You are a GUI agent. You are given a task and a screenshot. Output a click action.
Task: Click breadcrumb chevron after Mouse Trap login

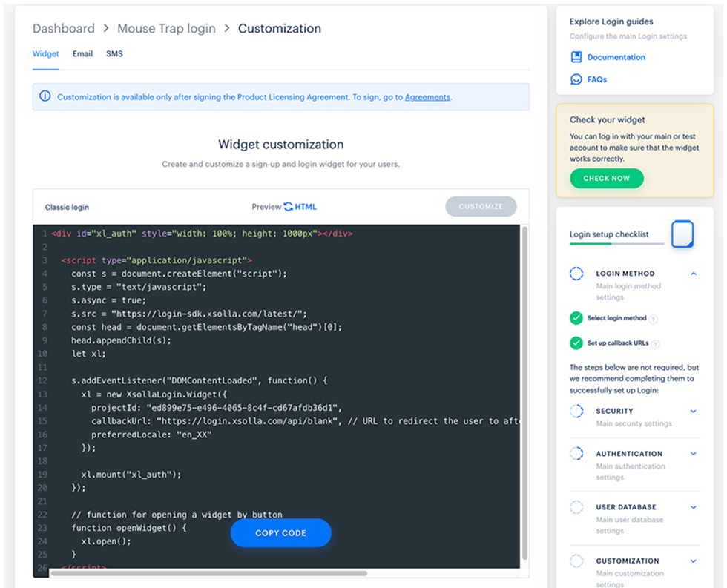[x=227, y=28]
